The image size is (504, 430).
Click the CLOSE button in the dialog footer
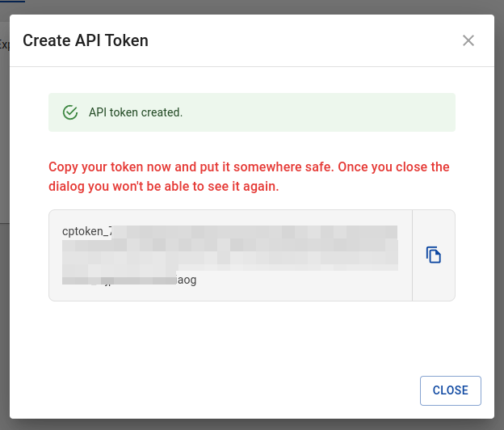pos(451,390)
